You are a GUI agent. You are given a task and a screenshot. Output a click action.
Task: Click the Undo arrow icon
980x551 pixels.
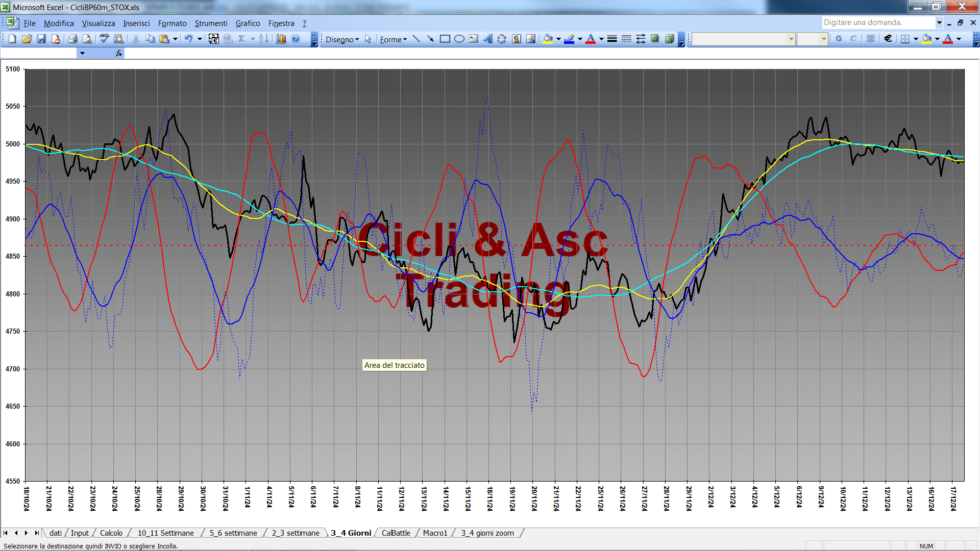(188, 39)
